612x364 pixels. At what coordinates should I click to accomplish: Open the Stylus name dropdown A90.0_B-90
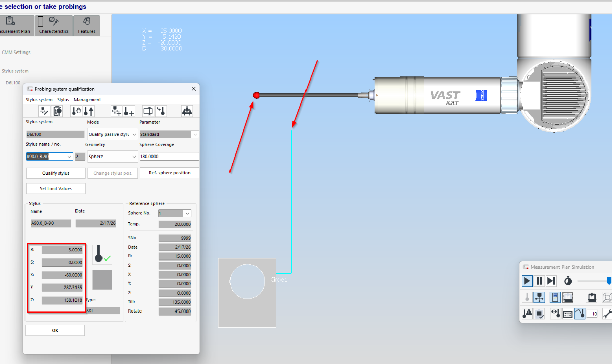pos(49,157)
